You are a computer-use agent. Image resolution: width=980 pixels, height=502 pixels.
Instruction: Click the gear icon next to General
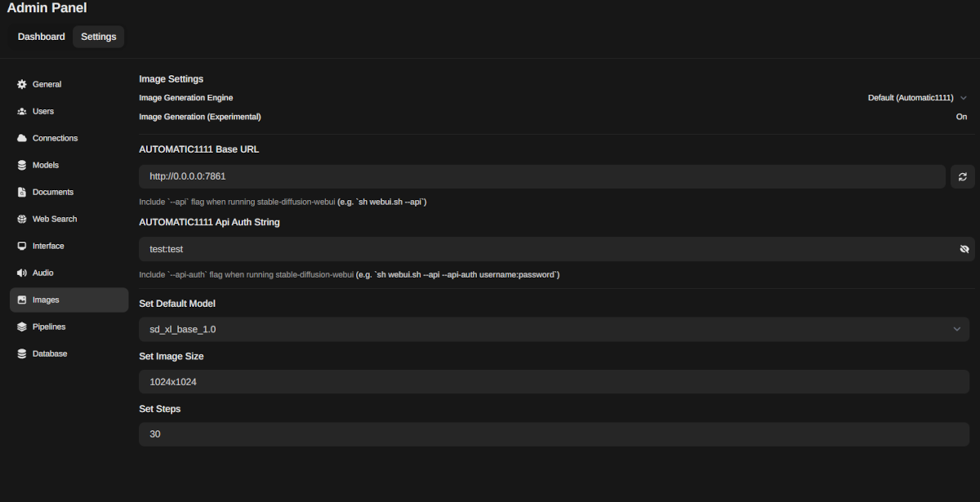(x=22, y=84)
